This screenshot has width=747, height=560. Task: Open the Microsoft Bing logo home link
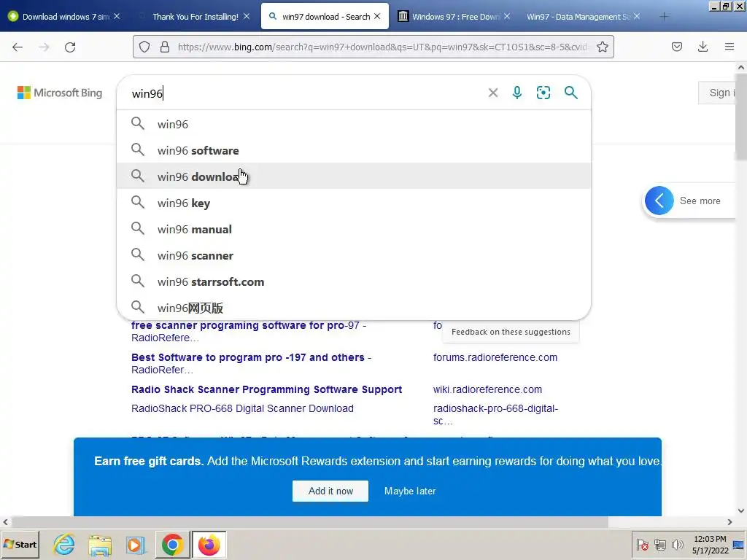pos(60,93)
